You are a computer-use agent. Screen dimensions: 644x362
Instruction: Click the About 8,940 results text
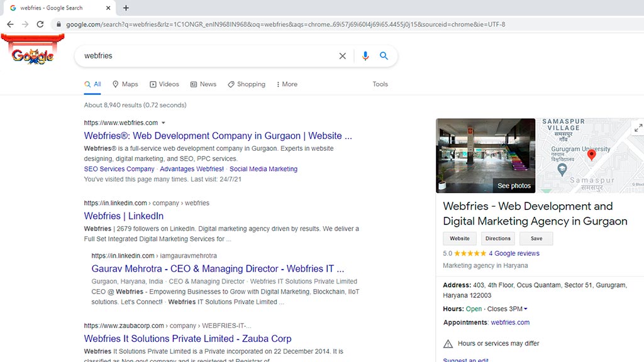(135, 105)
